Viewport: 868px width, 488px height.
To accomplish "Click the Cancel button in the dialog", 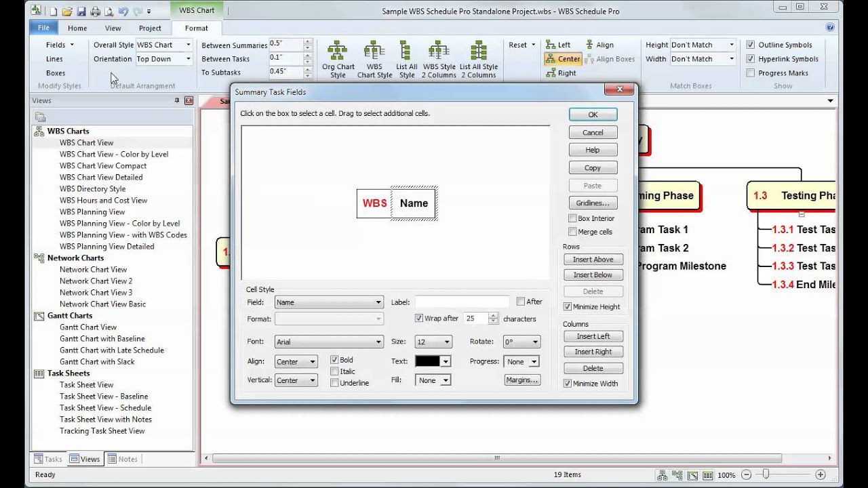I will click(x=593, y=133).
